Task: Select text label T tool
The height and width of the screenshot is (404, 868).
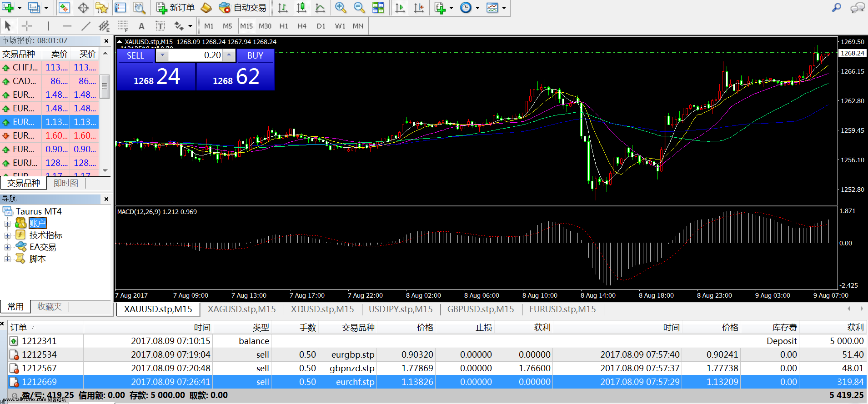Action: tap(160, 26)
